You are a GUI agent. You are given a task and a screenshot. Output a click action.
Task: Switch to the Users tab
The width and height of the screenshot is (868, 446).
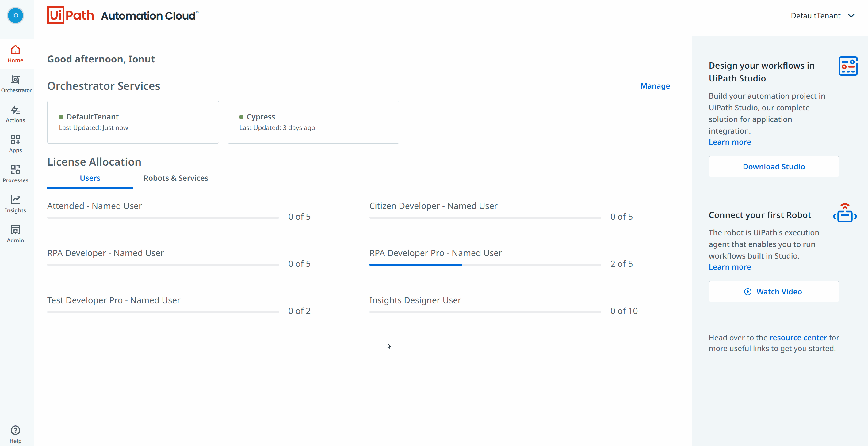[90, 178]
